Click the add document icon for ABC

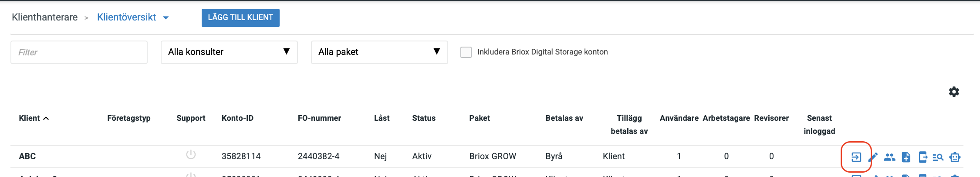click(x=906, y=157)
